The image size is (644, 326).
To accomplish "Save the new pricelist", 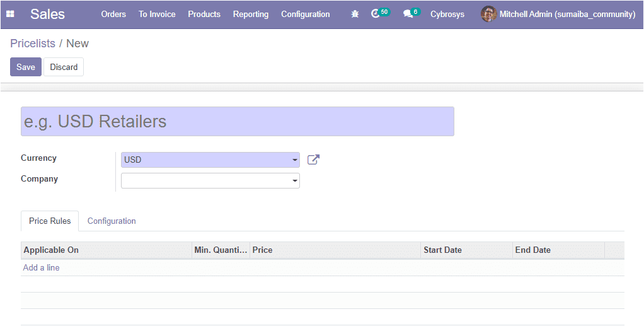I will (x=26, y=67).
